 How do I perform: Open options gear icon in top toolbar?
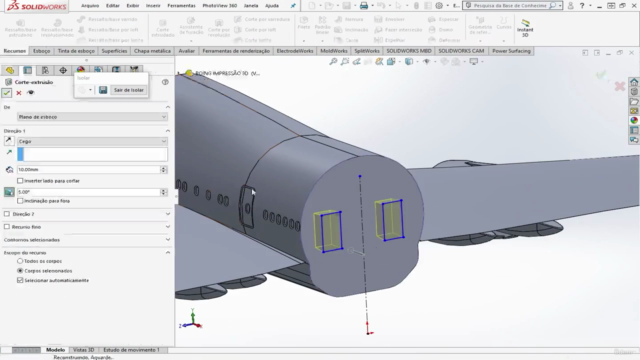tap(439, 6)
